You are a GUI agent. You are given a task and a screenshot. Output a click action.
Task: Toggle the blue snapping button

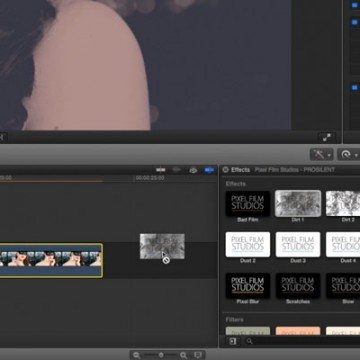coord(209,170)
